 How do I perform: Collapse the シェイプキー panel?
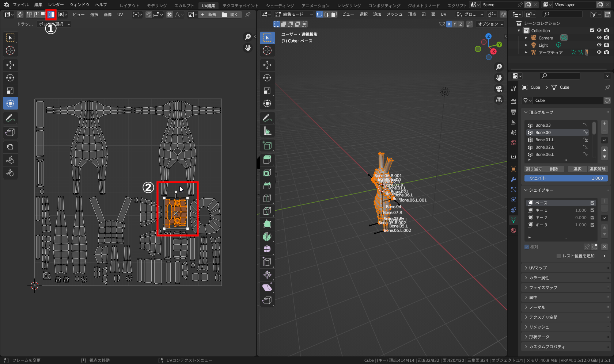coord(566,190)
